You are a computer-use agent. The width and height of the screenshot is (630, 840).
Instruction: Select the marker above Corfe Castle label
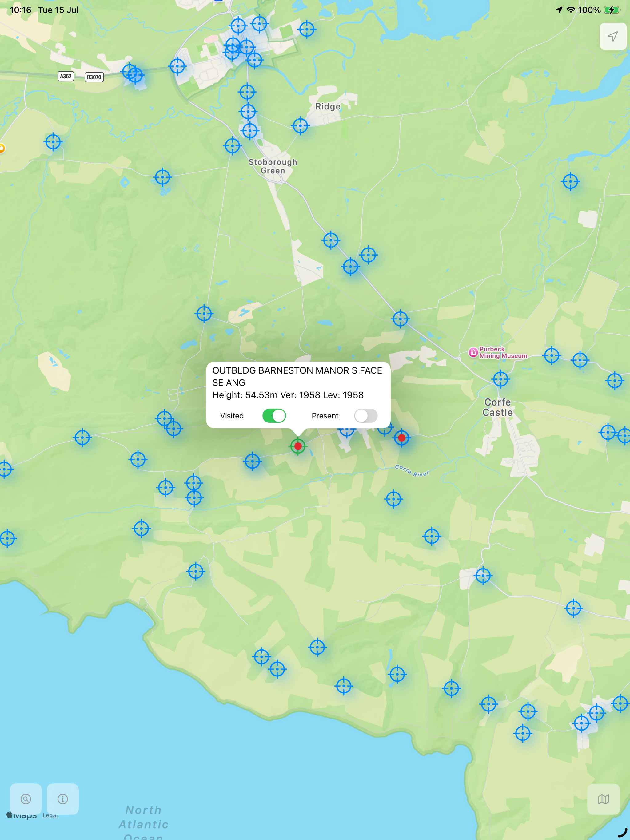pos(500,379)
